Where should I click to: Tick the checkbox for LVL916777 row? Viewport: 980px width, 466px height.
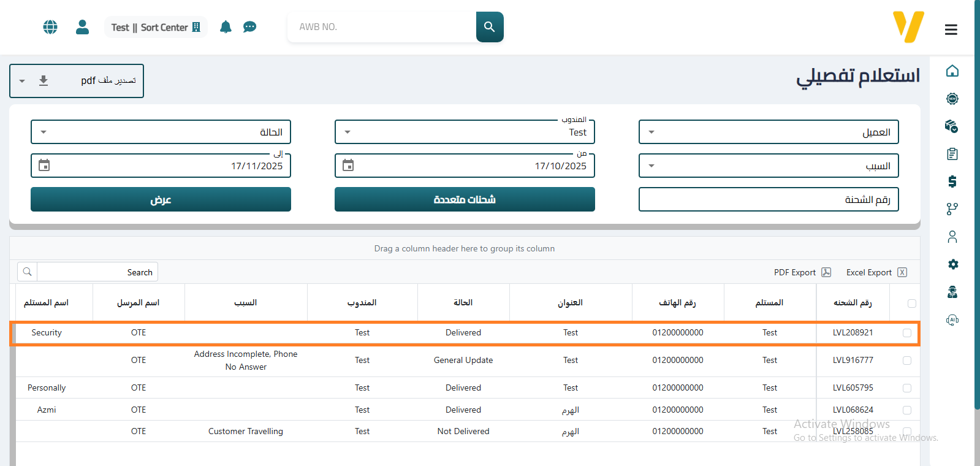coord(906,361)
